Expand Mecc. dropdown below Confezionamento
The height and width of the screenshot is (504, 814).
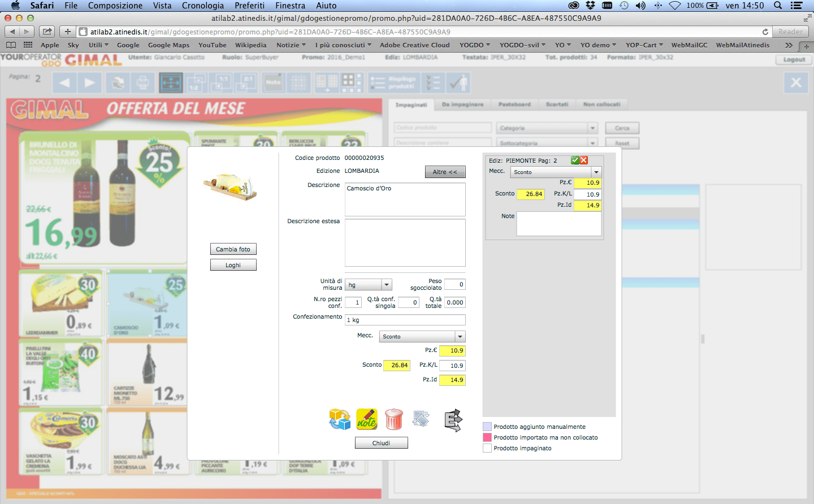click(x=460, y=337)
